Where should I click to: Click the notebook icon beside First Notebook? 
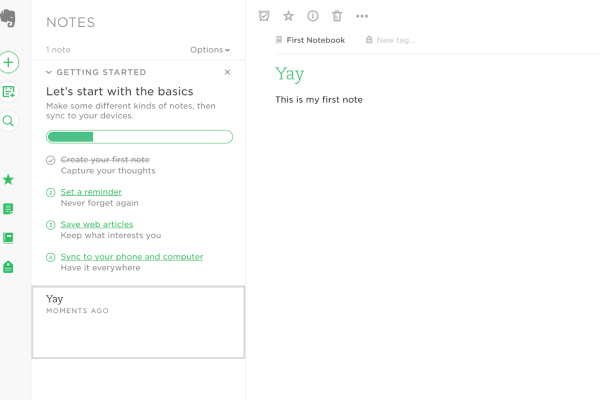(x=279, y=40)
